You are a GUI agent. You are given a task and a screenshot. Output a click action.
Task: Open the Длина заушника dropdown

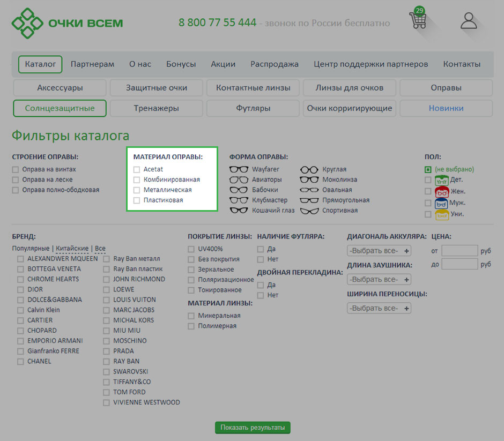[x=379, y=280]
